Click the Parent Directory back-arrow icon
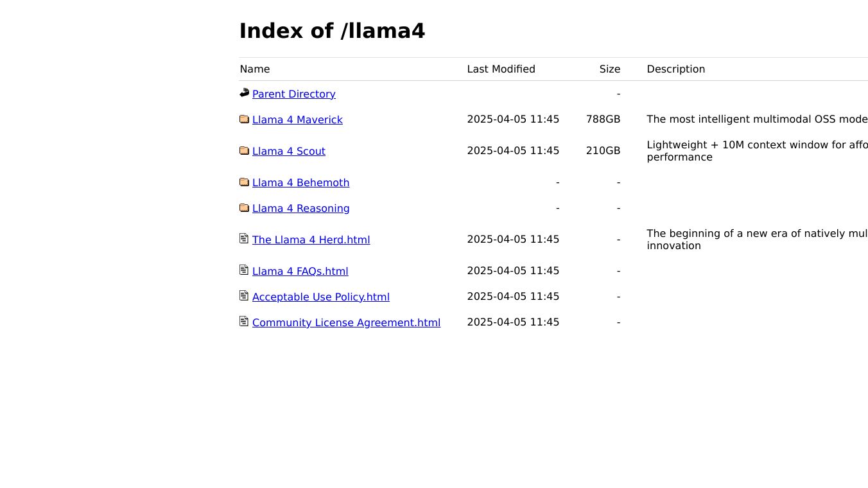The image size is (868, 488). [x=244, y=93]
